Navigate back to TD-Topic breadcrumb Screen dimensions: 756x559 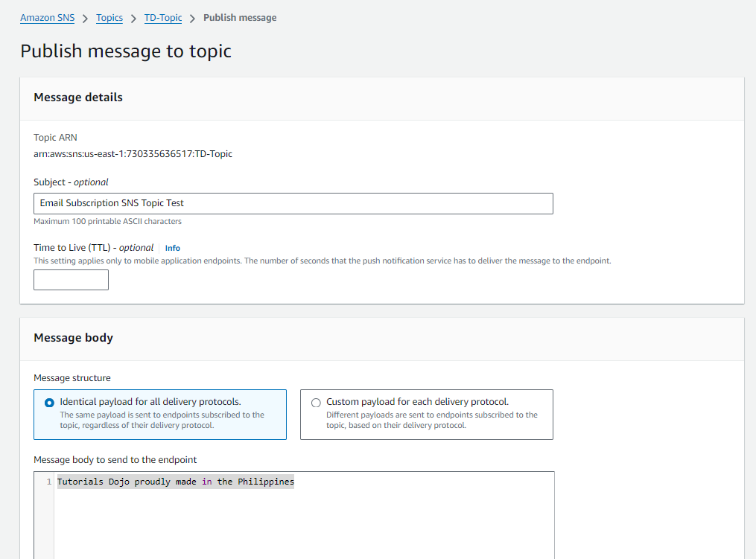click(163, 18)
